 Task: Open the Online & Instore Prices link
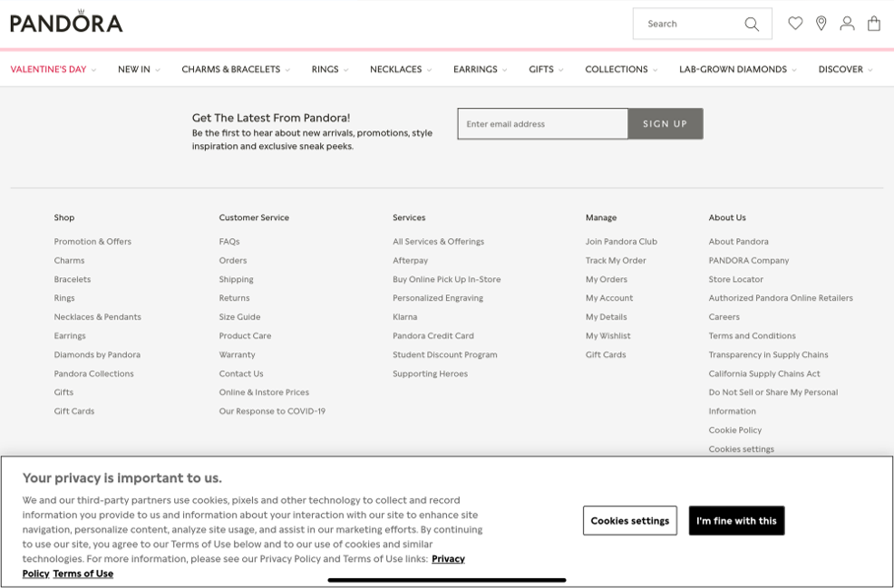(264, 392)
